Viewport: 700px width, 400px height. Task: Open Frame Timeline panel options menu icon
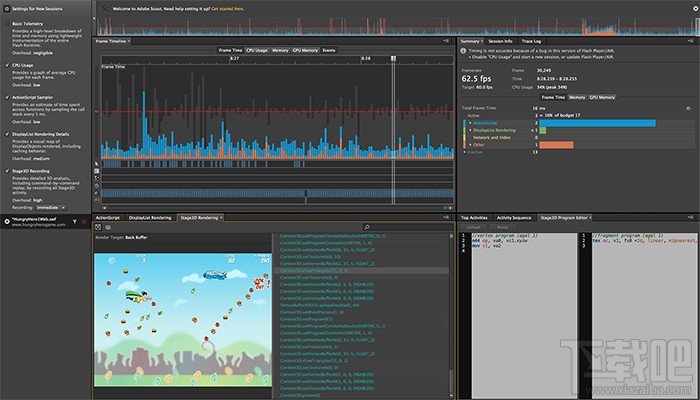click(x=446, y=41)
